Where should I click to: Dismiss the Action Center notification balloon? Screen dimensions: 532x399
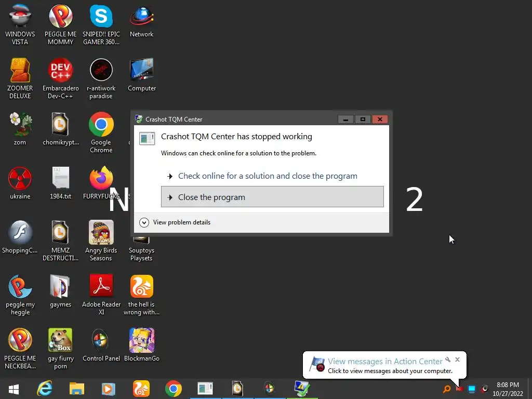457,360
